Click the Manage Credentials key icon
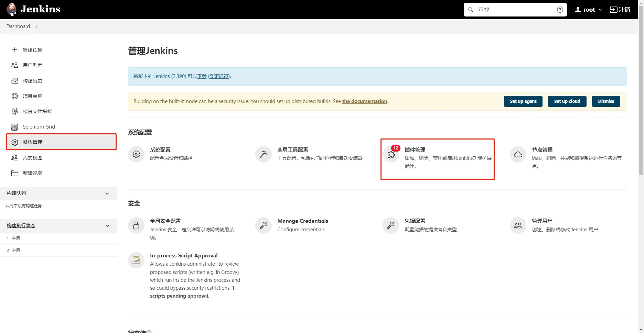The image size is (644, 333). (x=264, y=225)
